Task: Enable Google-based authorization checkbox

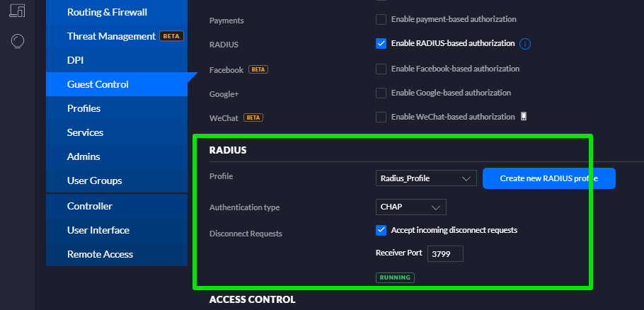Action: coord(381,93)
